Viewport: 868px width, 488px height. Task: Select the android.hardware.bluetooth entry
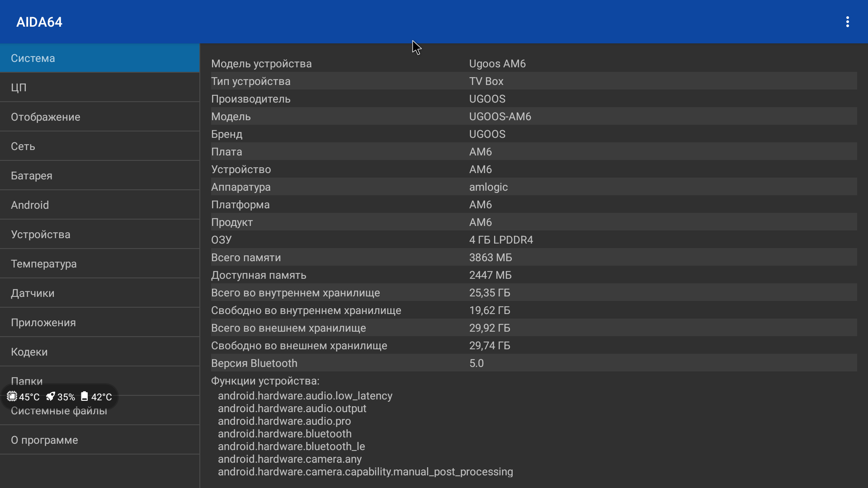click(285, 434)
